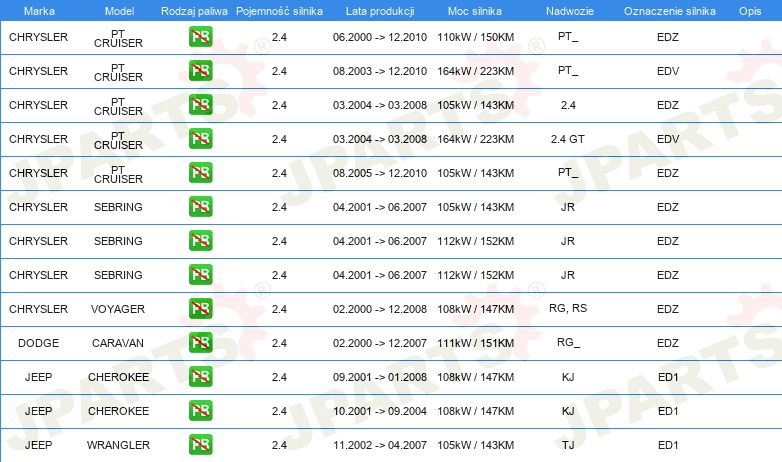Click the fuel icon in the PT Cruiser 105kW 03.2004 row
Screen dimensions: 782x462
click(x=200, y=105)
